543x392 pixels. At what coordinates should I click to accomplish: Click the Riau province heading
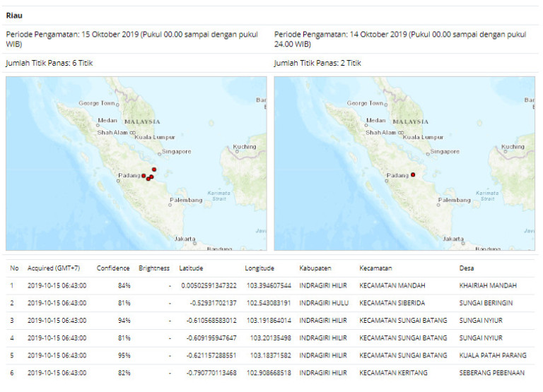14,16
